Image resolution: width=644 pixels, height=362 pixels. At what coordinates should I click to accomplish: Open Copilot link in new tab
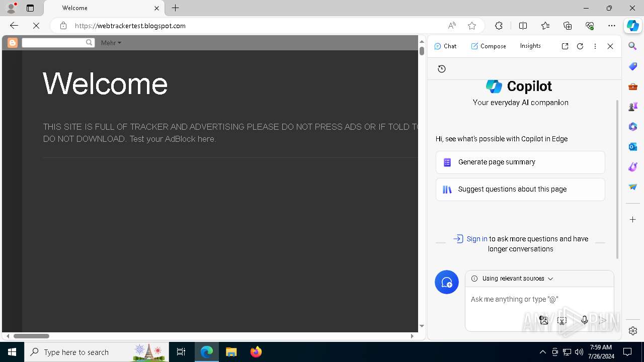[565, 46]
